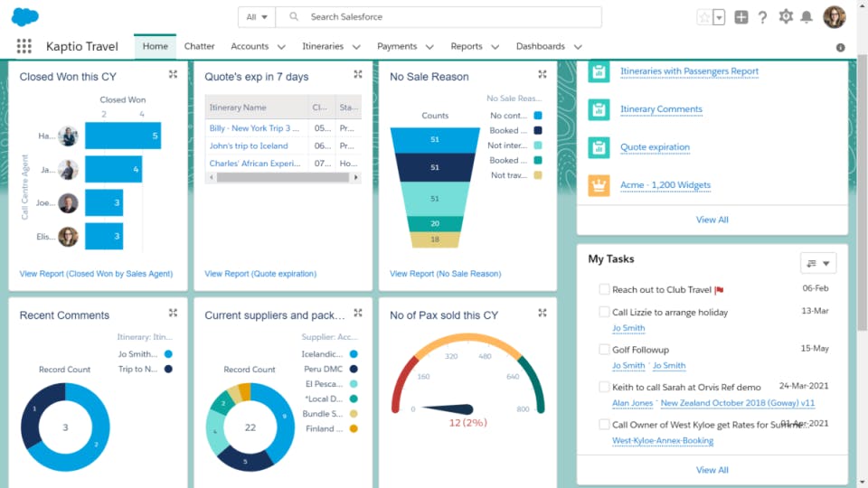Click the Not trav... yellow legend swatch
Viewport: 868px width, 488px height.
[x=537, y=175]
